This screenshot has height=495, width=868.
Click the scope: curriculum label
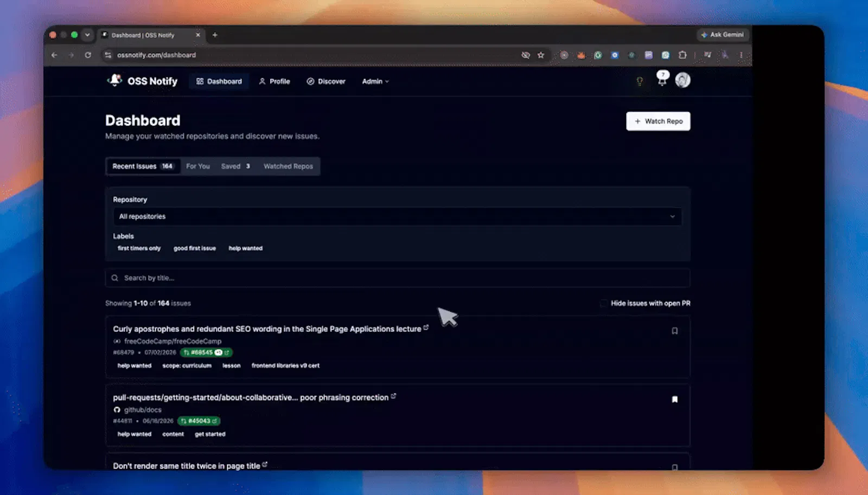pos(187,365)
